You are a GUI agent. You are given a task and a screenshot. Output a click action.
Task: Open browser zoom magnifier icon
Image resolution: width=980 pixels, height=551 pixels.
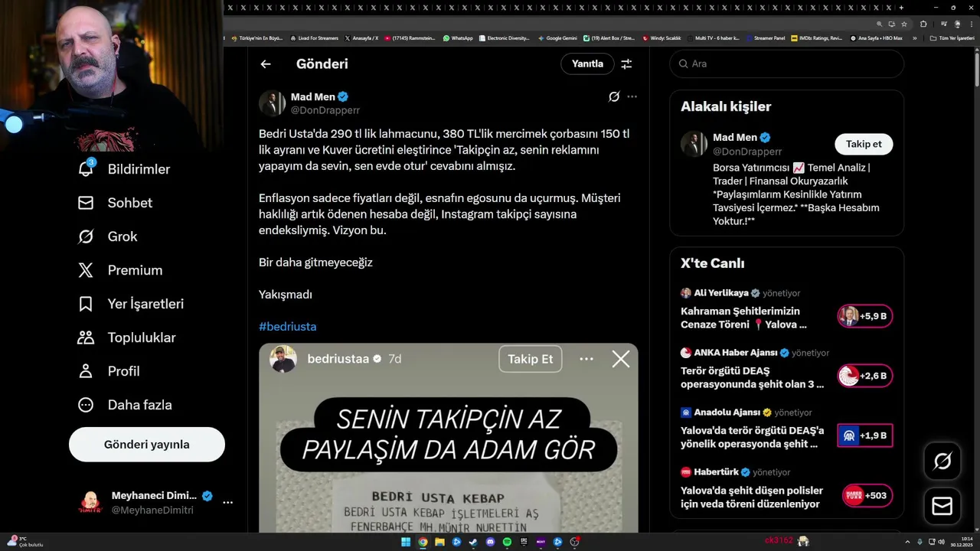tap(880, 24)
